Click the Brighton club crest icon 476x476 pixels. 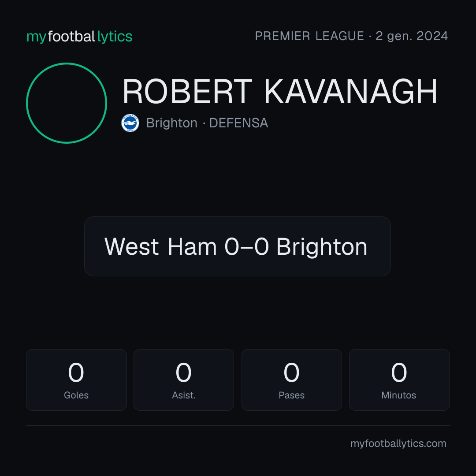point(130,123)
